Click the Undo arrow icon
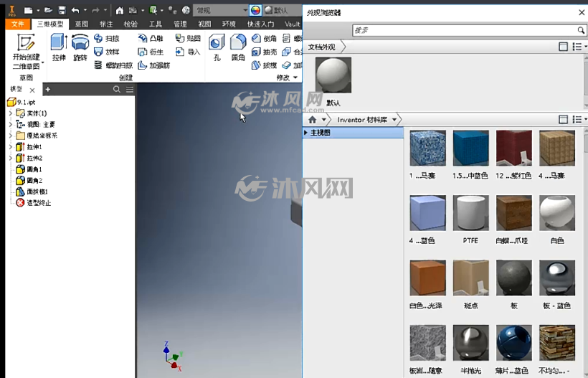The image size is (588, 378). pyautogui.click(x=75, y=10)
